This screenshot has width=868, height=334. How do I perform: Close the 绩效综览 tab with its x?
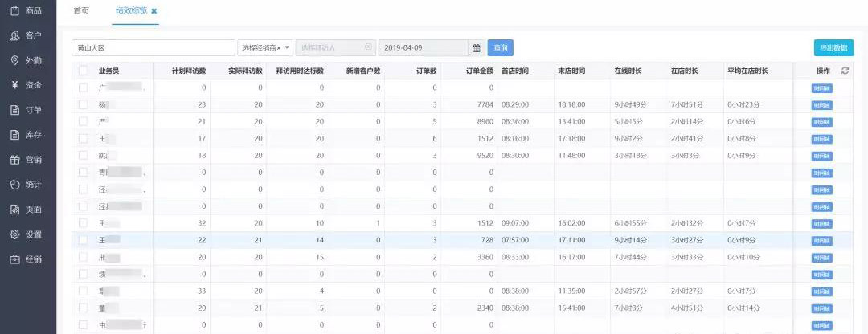(154, 11)
